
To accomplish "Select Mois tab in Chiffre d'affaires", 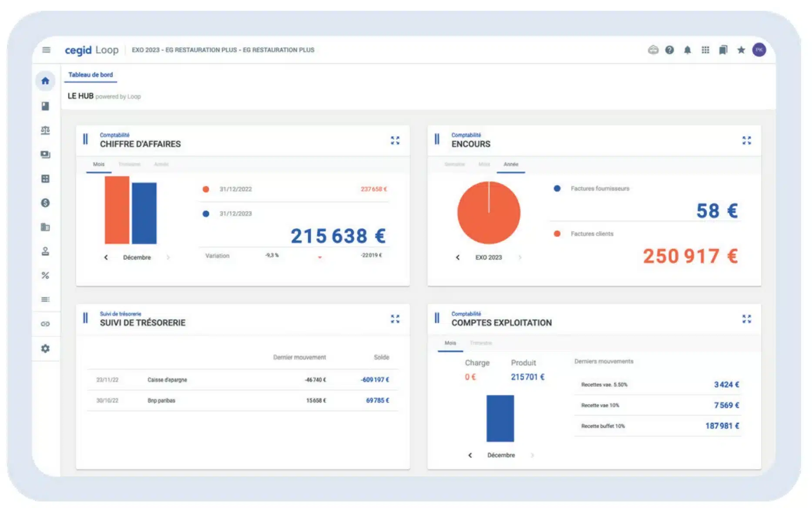I will click(99, 165).
